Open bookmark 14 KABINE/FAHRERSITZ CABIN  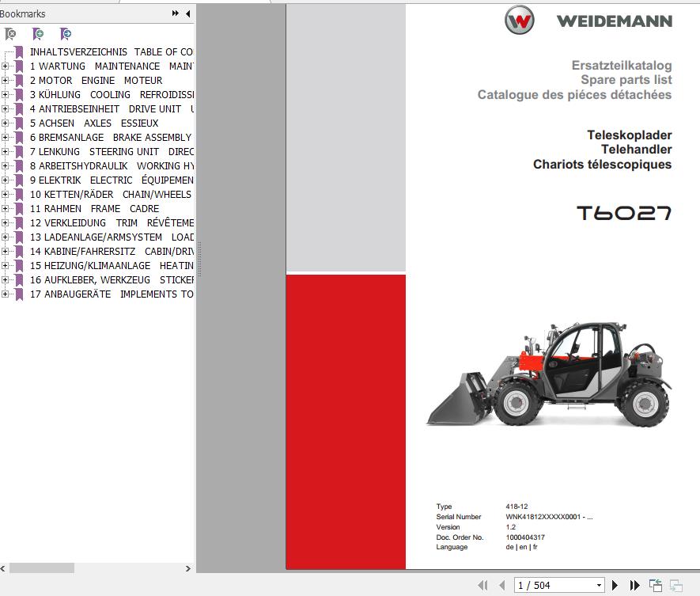(112, 252)
